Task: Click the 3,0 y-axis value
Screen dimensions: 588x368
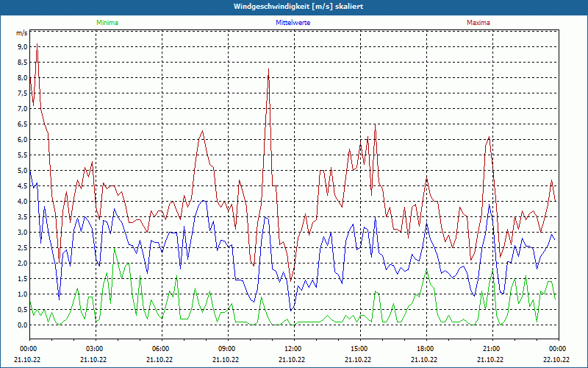Action: [23, 233]
